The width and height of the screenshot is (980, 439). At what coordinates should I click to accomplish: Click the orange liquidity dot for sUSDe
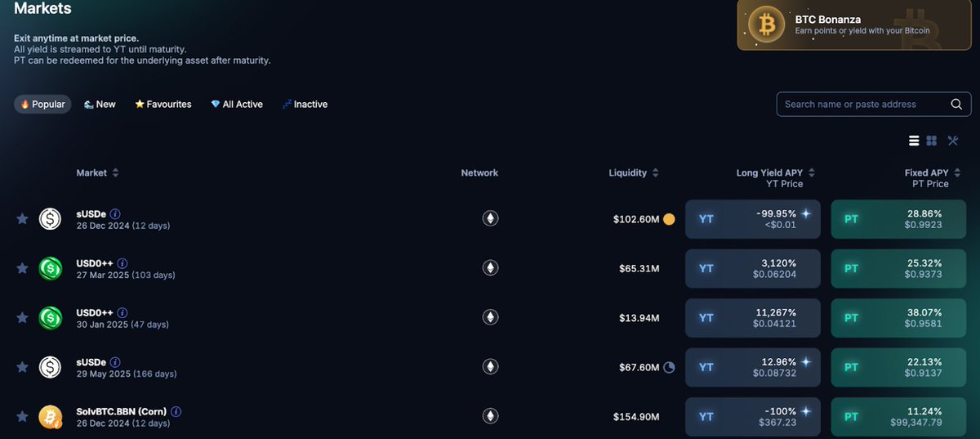669,219
